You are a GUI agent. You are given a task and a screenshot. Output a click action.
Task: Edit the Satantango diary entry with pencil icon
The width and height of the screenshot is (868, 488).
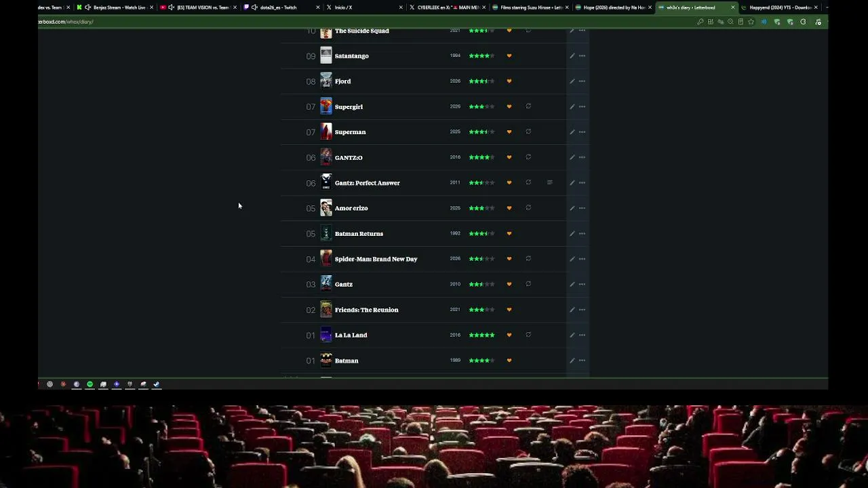(572, 56)
